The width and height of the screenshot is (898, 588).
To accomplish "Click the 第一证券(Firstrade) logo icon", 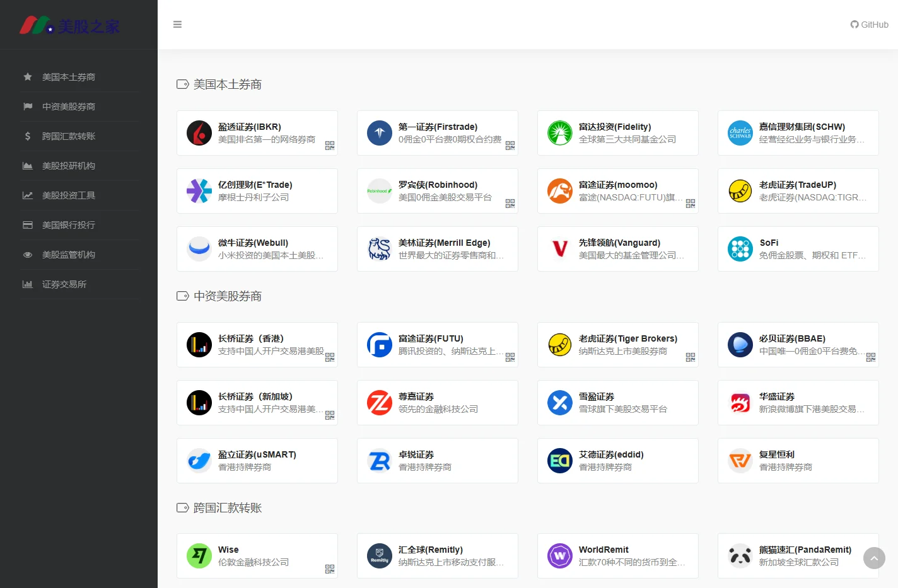I will point(380,133).
